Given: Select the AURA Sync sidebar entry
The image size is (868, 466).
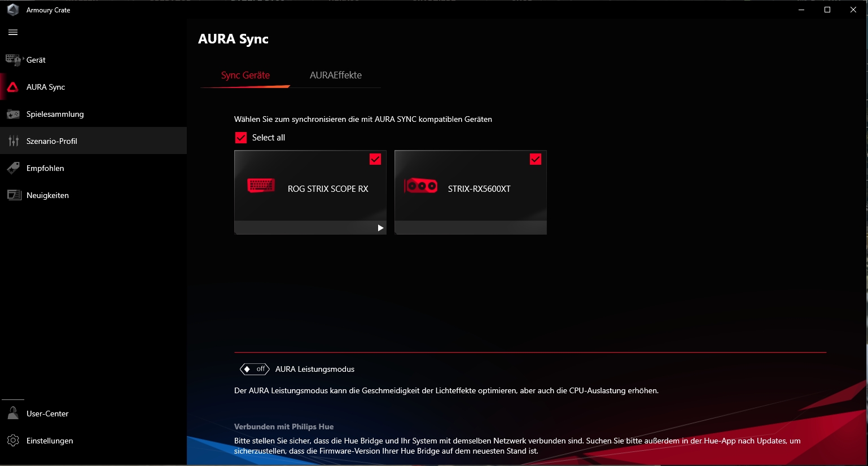Looking at the screenshot, I should point(94,87).
